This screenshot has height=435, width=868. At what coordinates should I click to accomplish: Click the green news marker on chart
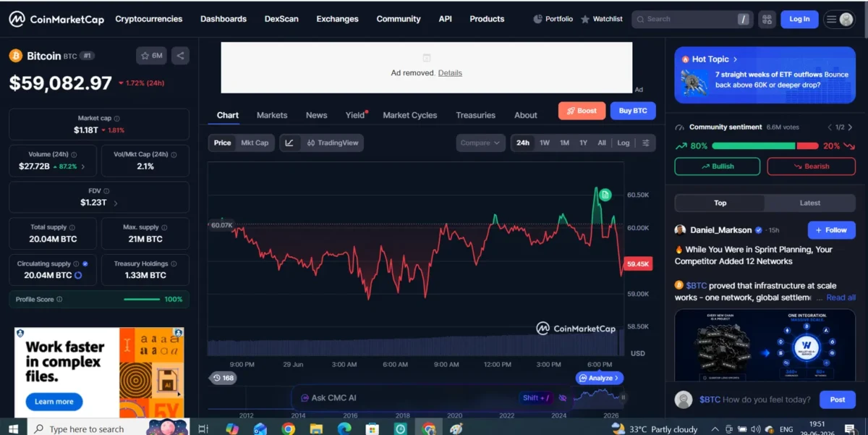(605, 195)
